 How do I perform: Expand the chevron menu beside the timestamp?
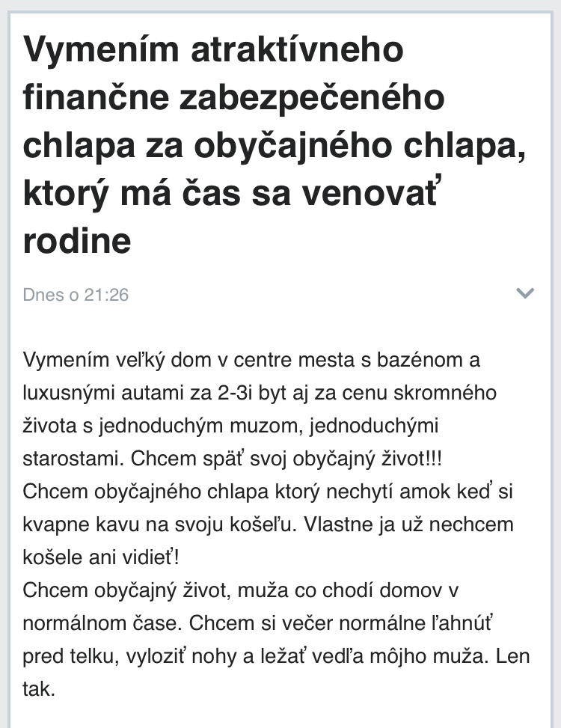click(526, 293)
